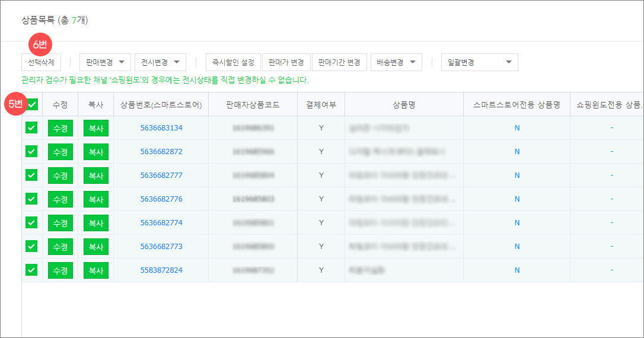Click the 결제여부 column header
Image resolution: width=644 pixels, height=338 pixels.
(x=321, y=105)
